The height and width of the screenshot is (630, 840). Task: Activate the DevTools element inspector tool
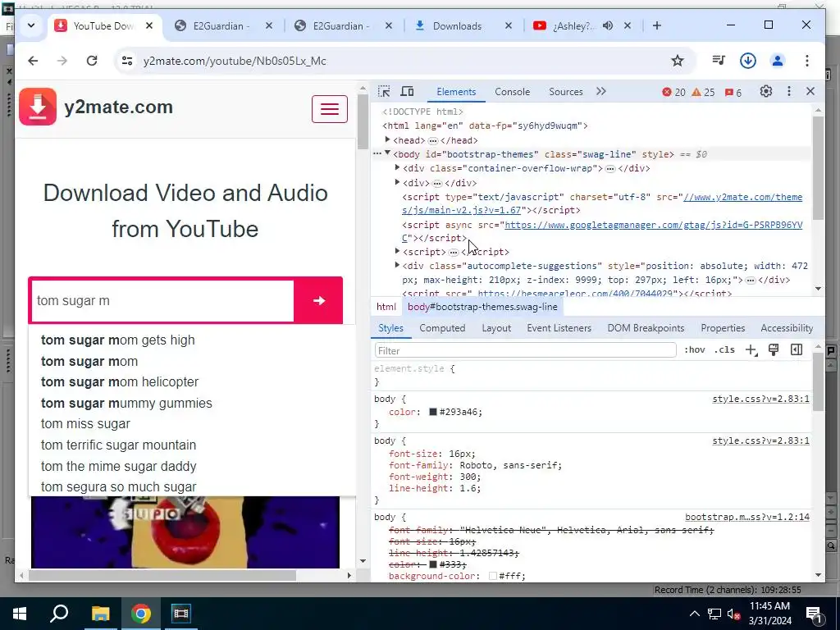point(384,92)
